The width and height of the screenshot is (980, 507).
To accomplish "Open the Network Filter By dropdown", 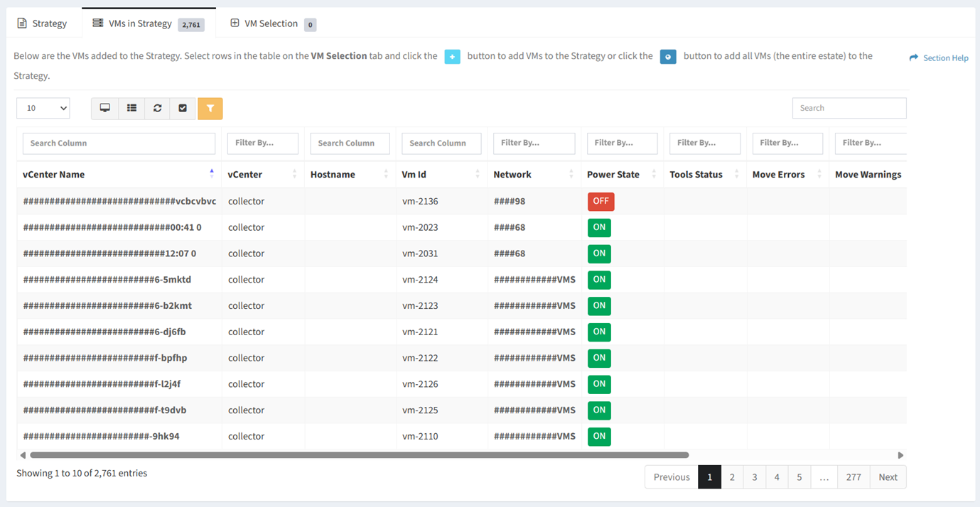I will pyautogui.click(x=534, y=143).
